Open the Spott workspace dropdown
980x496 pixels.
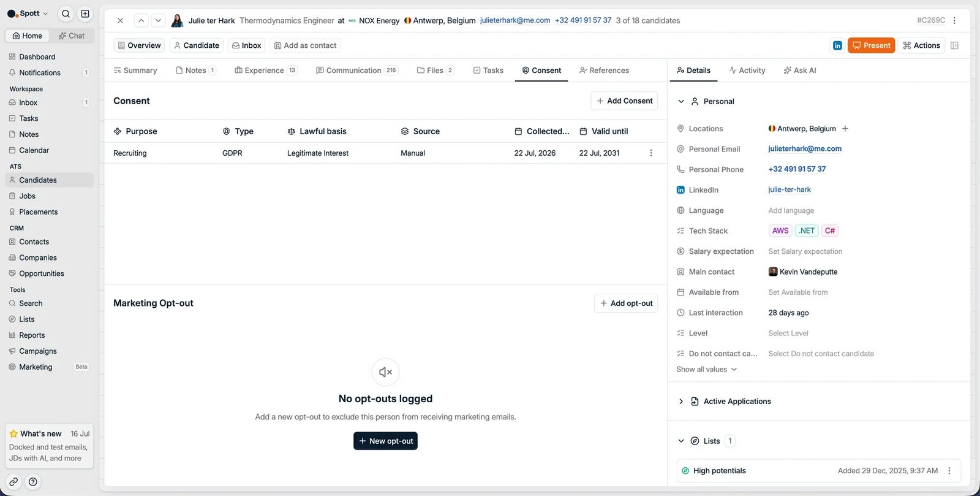point(28,13)
